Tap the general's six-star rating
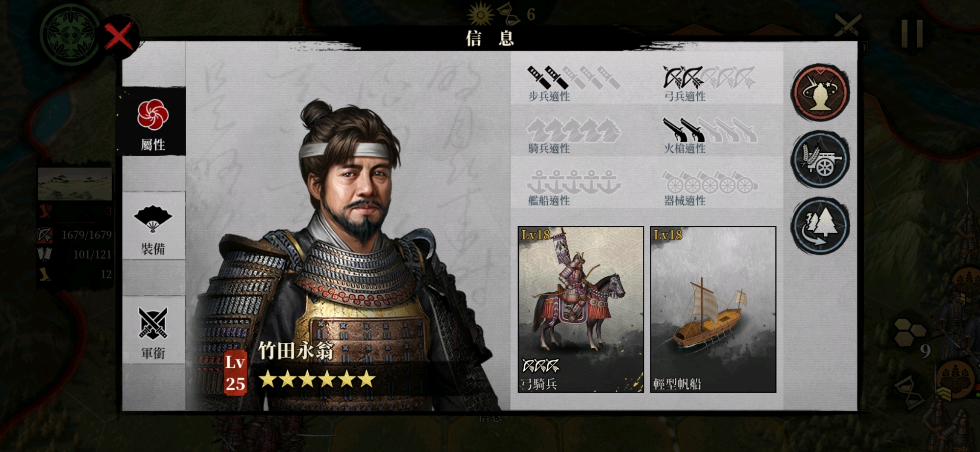 click(x=317, y=380)
